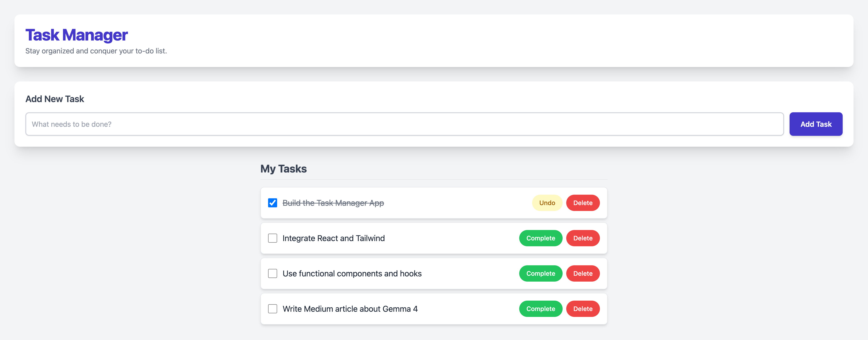Delete the Integrate React and Tailwind task
This screenshot has width=868, height=340.
pos(582,238)
